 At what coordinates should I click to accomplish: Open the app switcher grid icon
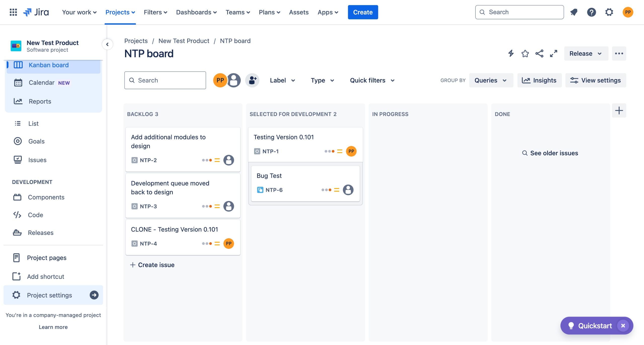coord(13,12)
